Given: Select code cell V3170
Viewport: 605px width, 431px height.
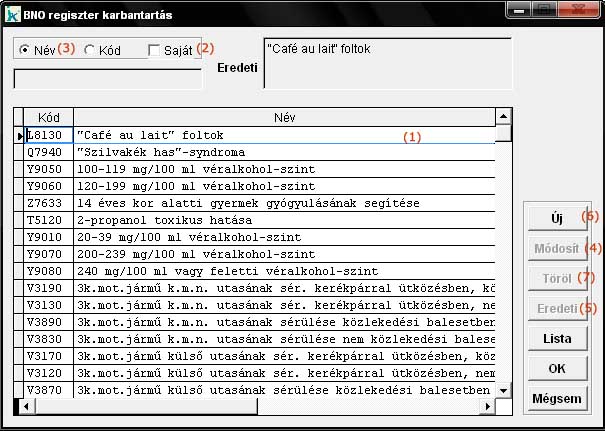Looking at the screenshot, I should [x=49, y=356].
